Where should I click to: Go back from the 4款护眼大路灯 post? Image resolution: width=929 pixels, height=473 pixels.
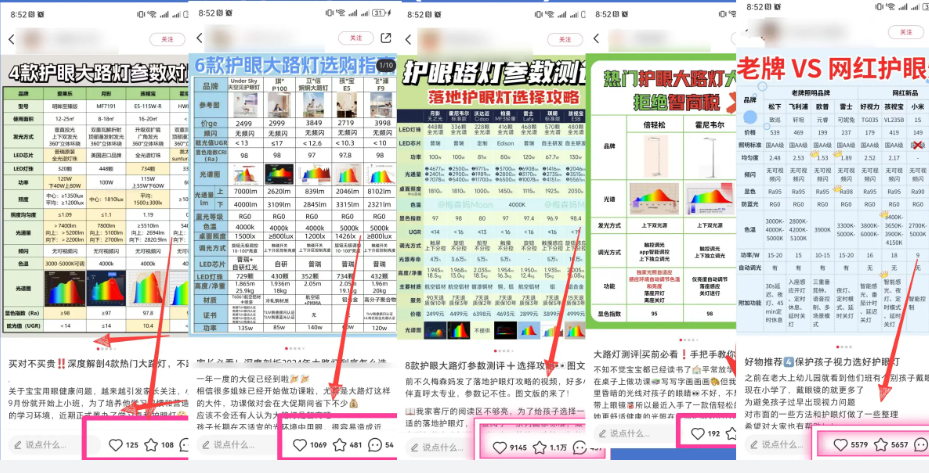point(11,39)
